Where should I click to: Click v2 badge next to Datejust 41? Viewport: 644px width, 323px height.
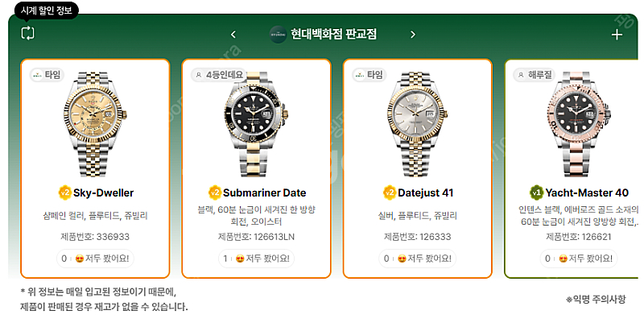click(x=389, y=193)
